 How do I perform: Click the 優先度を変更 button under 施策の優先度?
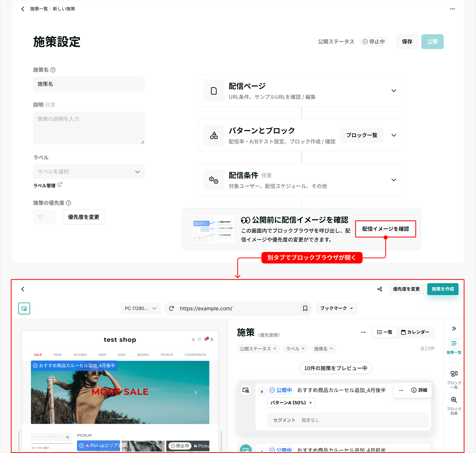pyautogui.click(x=84, y=217)
